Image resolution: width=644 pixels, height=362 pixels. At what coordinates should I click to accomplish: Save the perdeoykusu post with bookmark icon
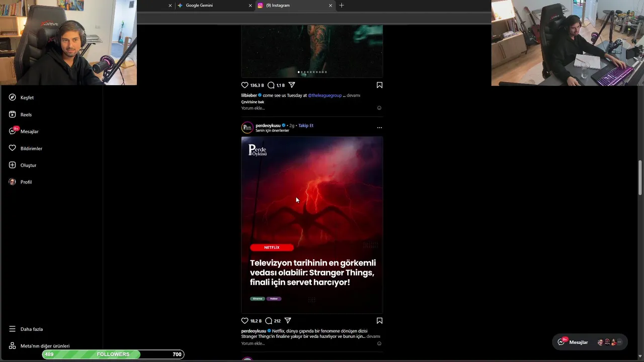click(379, 321)
